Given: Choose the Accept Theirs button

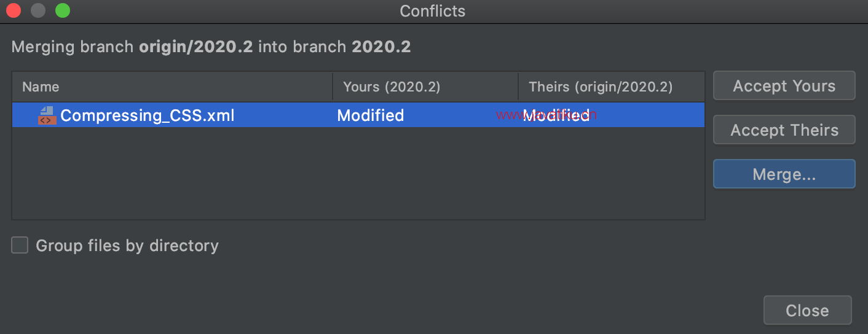Looking at the screenshot, I should click(784, 130).
